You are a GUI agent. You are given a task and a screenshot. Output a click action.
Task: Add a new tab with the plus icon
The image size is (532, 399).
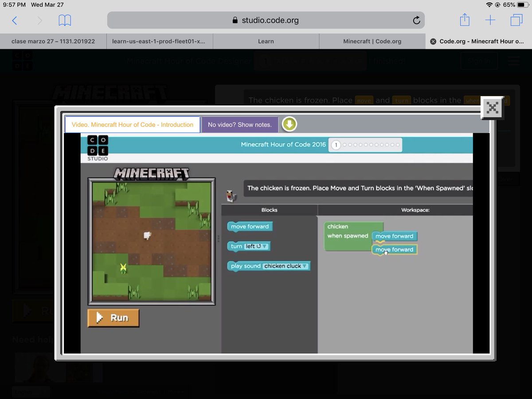click(490, 20)
